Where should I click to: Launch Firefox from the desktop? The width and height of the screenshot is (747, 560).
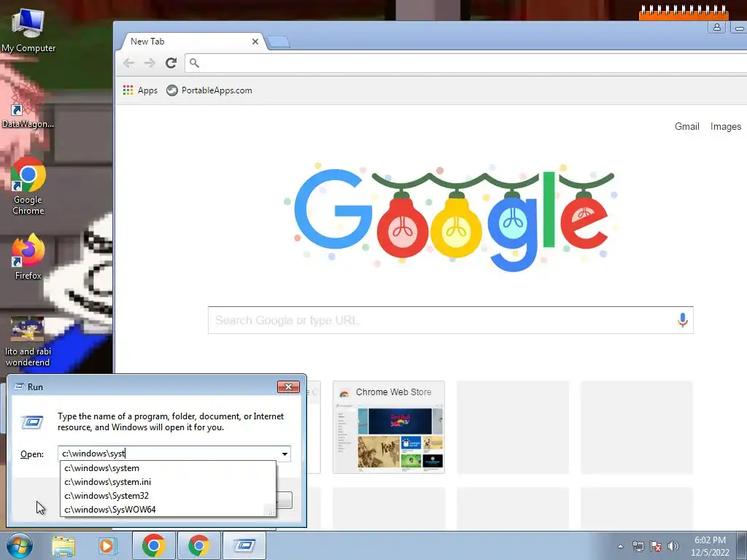pyautogui.click(x=28, y=256)
